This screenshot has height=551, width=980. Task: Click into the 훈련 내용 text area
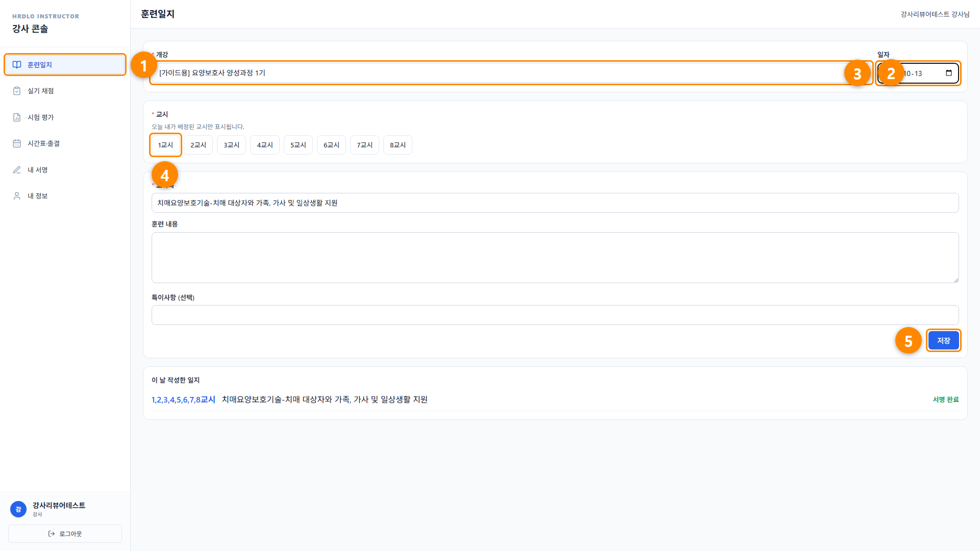tap(555, 258)
